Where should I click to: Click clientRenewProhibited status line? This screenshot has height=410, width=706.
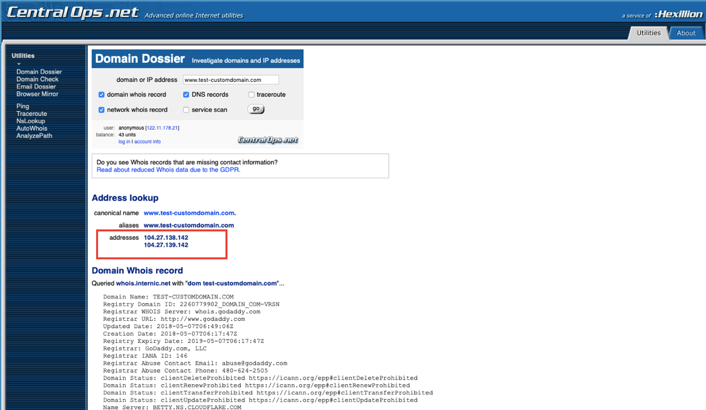(x=257, y=385)
